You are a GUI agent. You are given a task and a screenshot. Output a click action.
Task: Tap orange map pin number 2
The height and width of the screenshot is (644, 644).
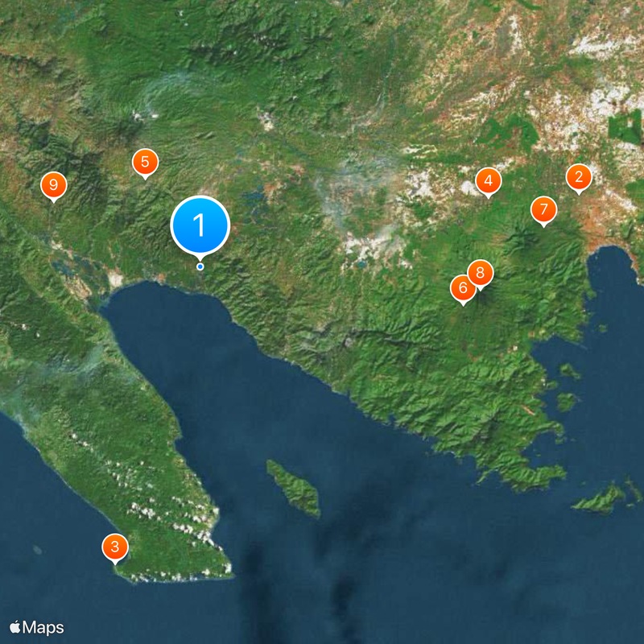tap(579, 177)
